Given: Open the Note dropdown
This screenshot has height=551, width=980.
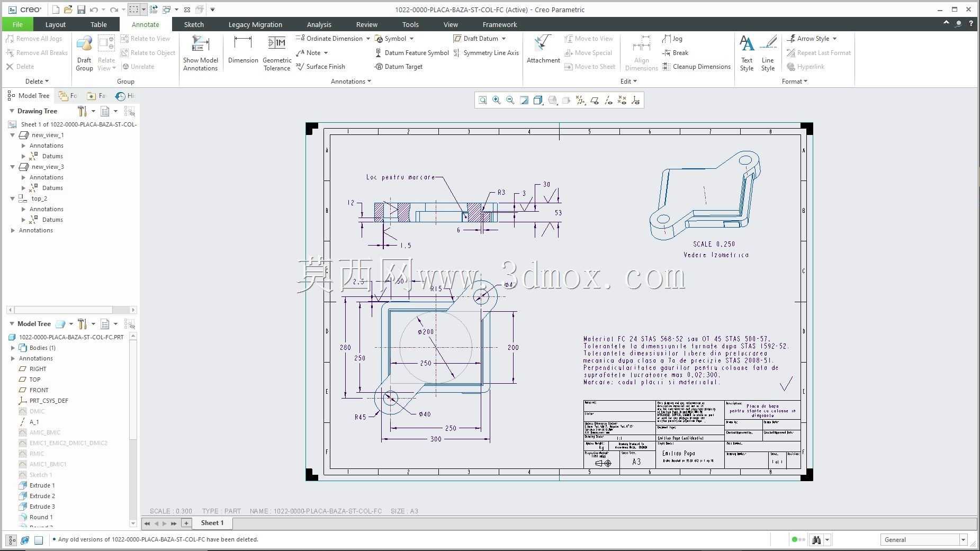Looking at the screenshot, I should click(x=326, y=53).
